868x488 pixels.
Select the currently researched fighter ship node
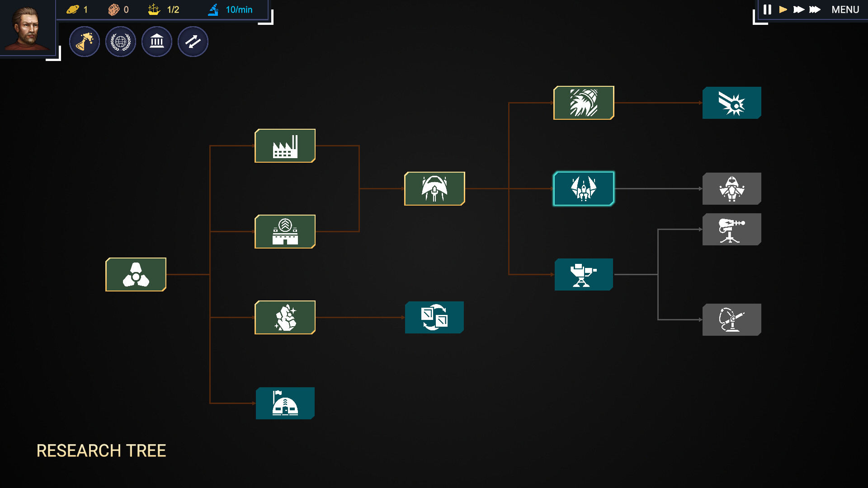(x=584, y=189)
